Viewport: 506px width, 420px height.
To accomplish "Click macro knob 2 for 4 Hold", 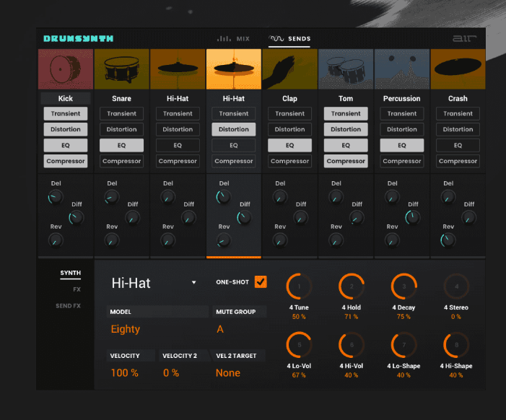I will click(352, 286).
